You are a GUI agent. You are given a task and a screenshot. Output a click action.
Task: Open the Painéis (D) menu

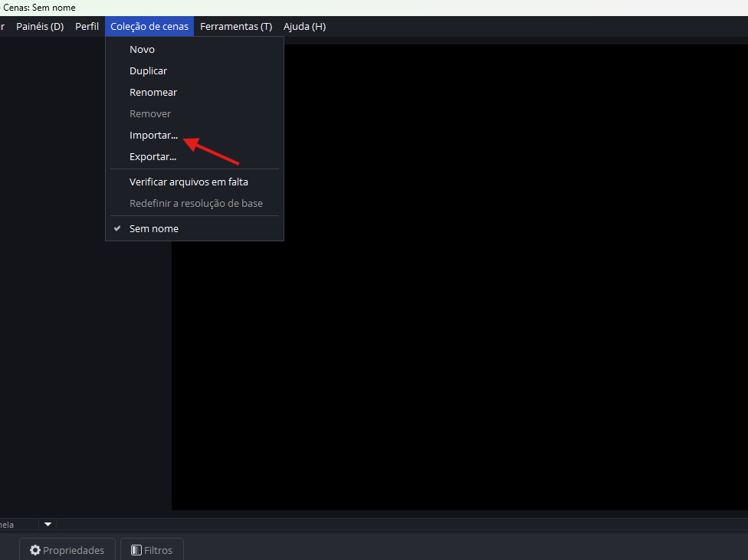coord(40,26)
